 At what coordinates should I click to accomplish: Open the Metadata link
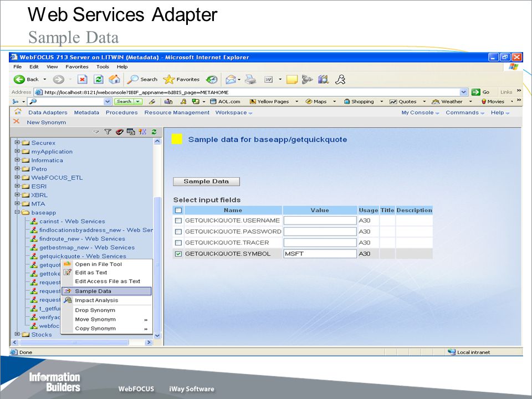(x=86, y=112)
